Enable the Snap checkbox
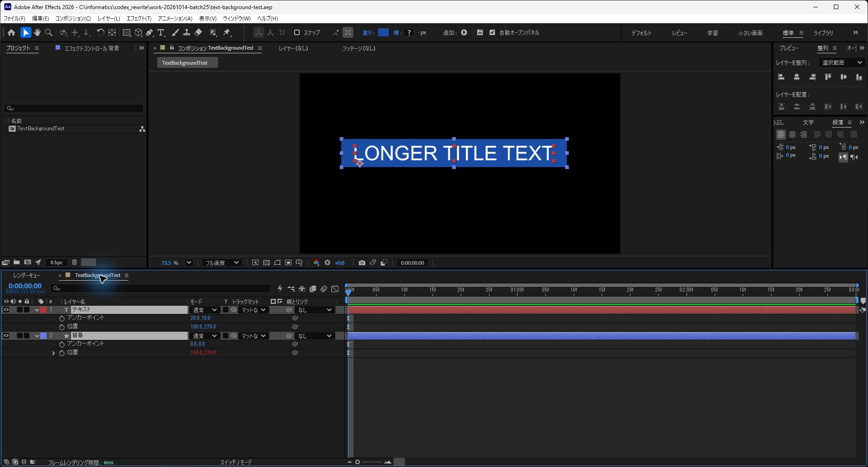 click(x=297, y=32)
